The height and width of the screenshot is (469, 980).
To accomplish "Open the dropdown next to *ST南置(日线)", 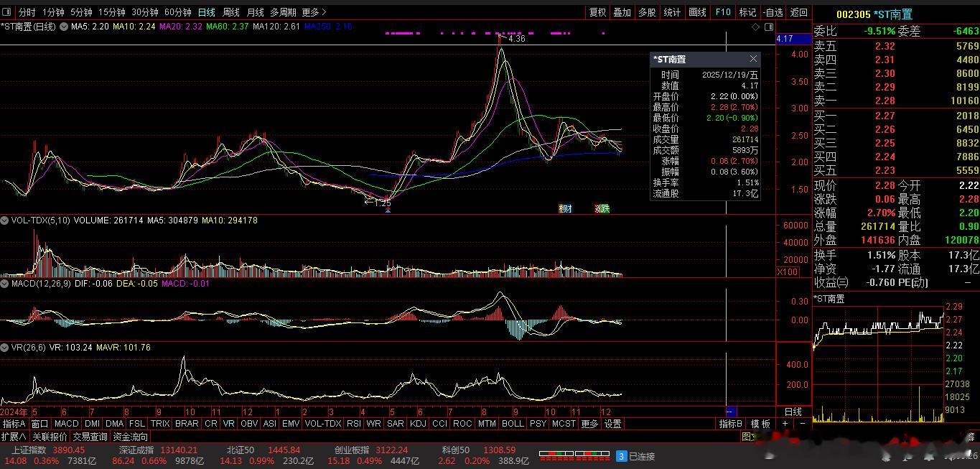I will 64,27.
